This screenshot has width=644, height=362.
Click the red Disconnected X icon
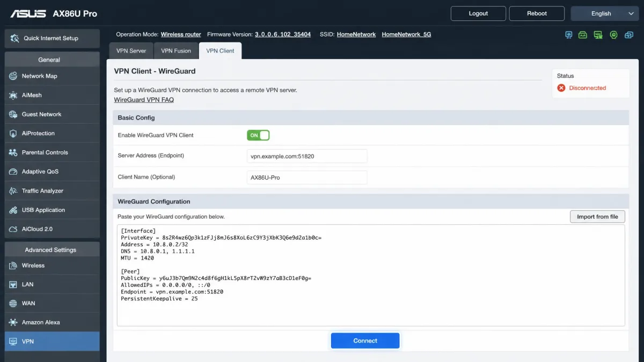561,88
